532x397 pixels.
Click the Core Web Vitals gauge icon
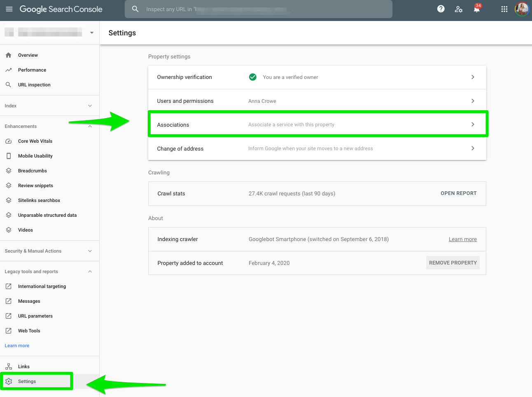pos(9,141)
